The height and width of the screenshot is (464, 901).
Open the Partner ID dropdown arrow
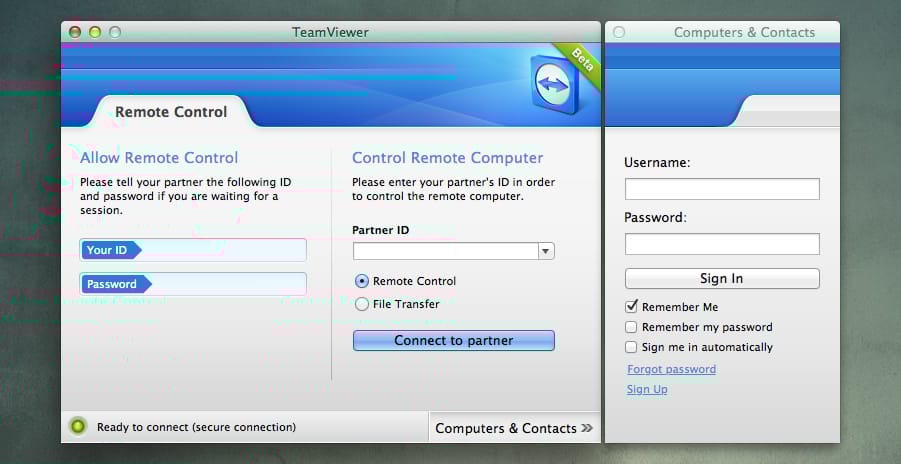(546, 251)
